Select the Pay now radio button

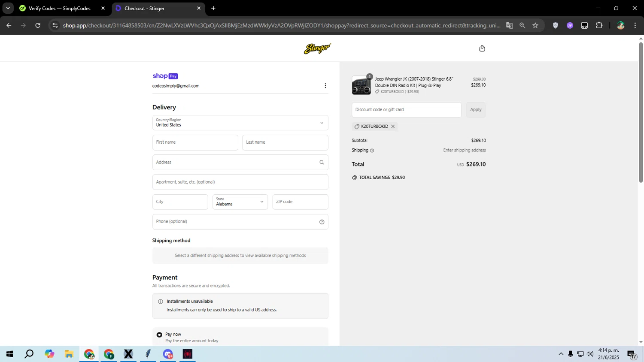click(159, 335)
